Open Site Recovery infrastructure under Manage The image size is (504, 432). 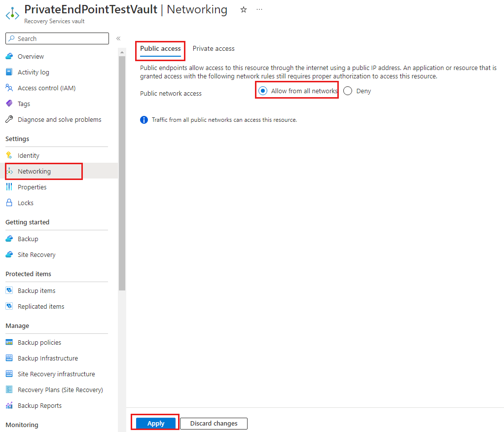[x=56, y=374]
